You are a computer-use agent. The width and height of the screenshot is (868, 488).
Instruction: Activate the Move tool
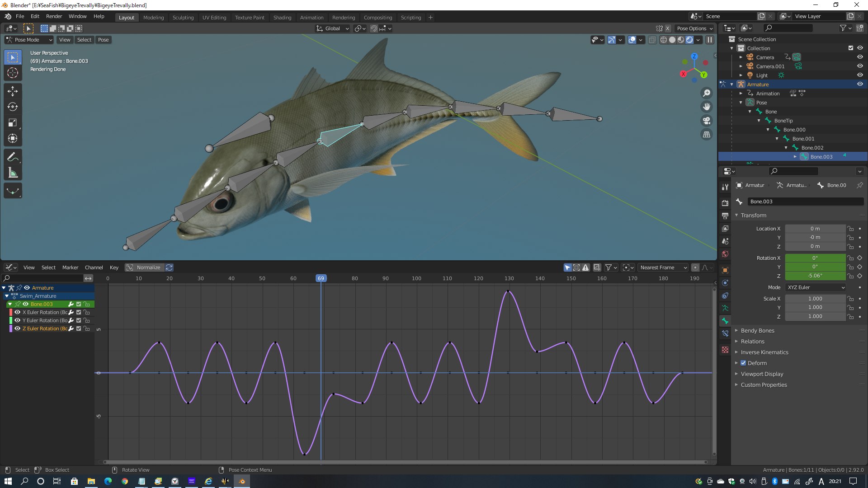point(13,91)
